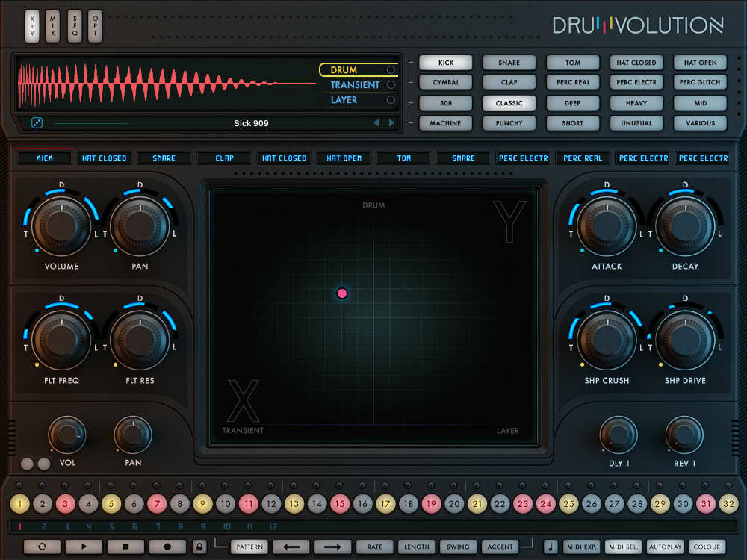Activate step 11 in the step sequencer

coord(248,505)
